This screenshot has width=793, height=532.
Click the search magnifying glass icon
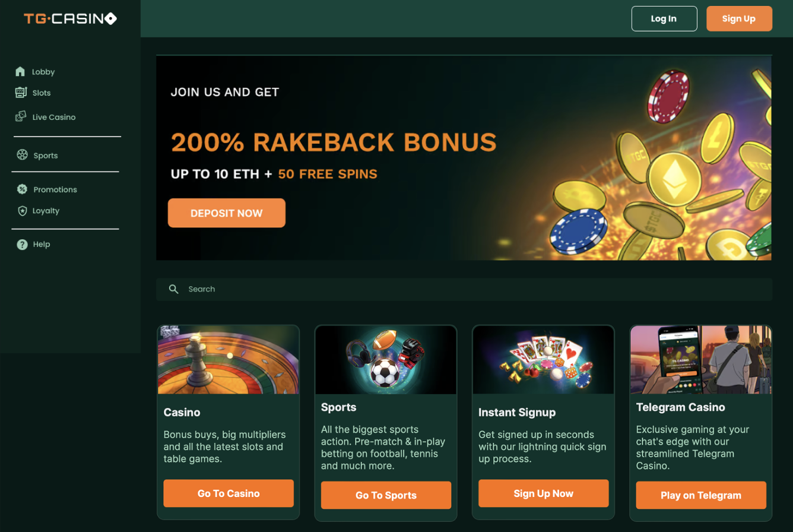point(173,289)
